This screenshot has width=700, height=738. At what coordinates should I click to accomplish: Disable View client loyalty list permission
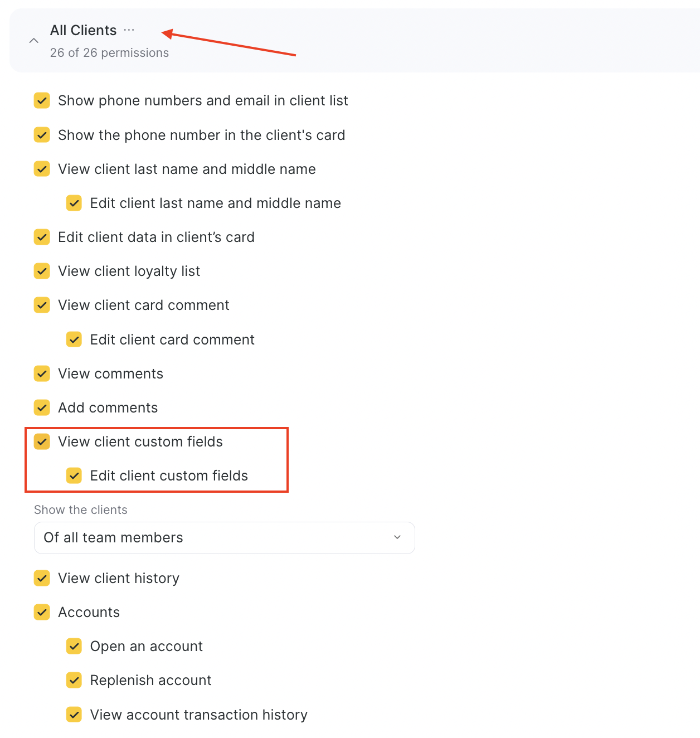(42, 271)
